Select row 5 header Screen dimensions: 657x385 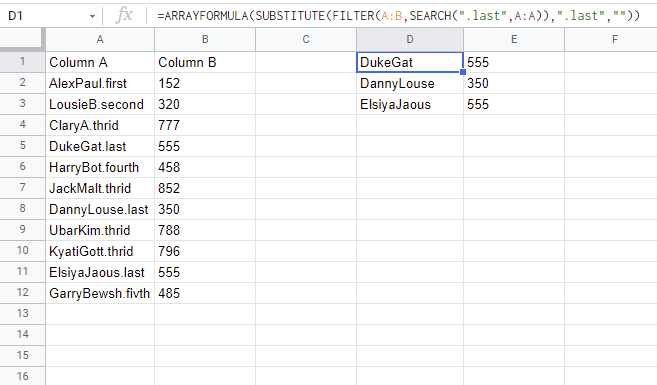23,146
